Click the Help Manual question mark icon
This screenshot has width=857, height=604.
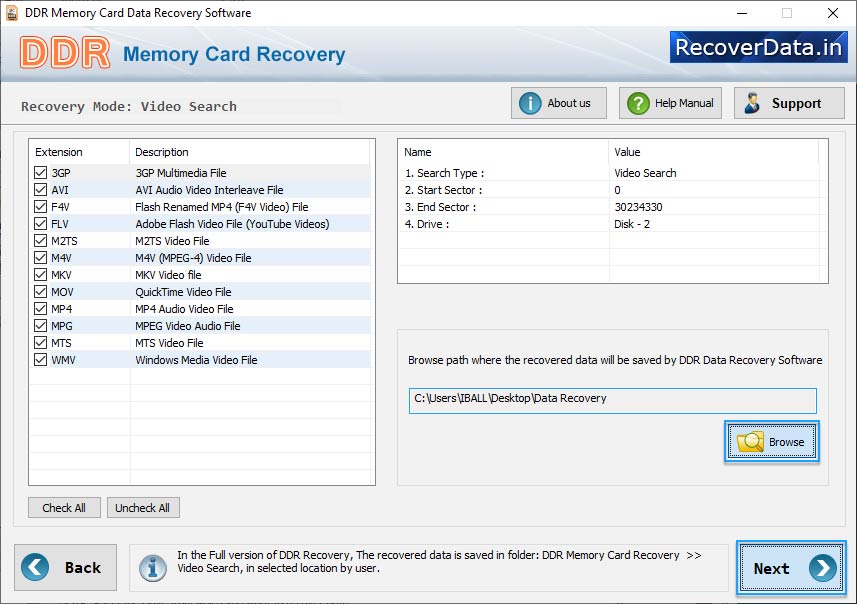pyautogui.click(x=638, y=103)
